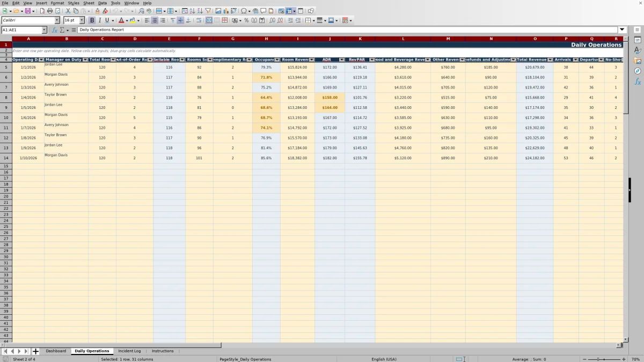644x362 pixels.
Task: Toggle Align Left
Action: point(147,20)
